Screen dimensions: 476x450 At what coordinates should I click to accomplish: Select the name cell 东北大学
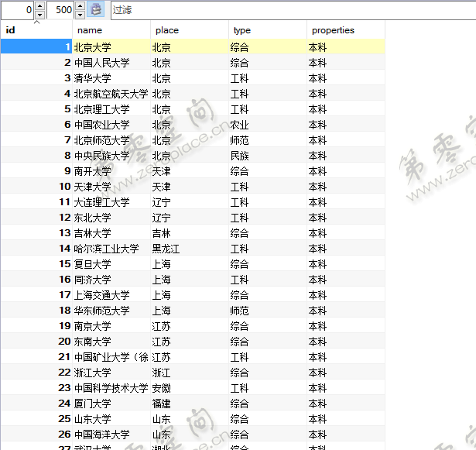111,218
